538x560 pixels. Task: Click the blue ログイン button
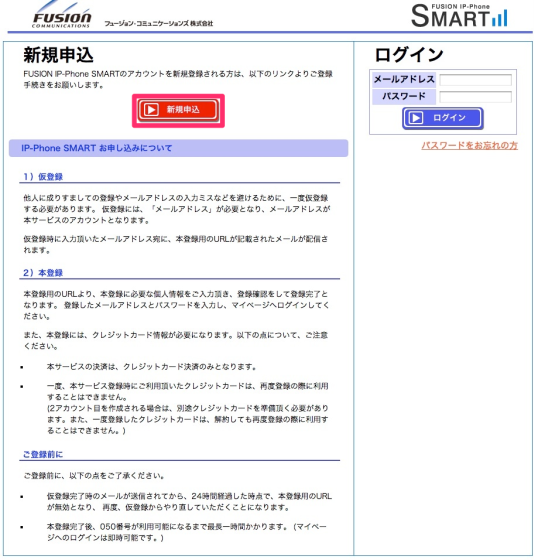tap(443, 118)
